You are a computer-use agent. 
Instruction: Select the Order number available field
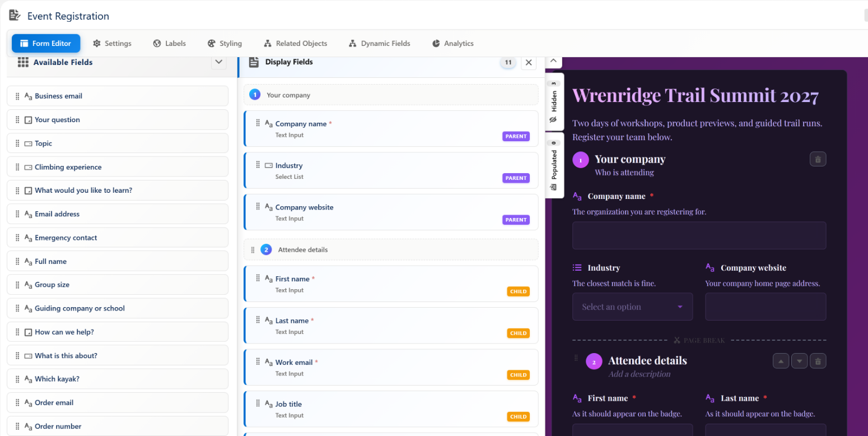118,426
